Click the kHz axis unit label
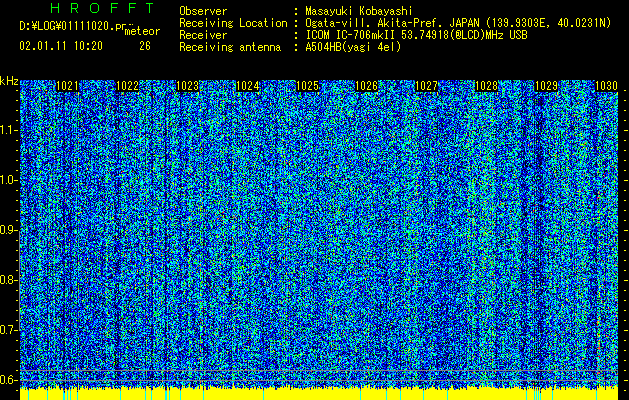The height and width of the screenshot is (400, 629). [x=9, y=81]
